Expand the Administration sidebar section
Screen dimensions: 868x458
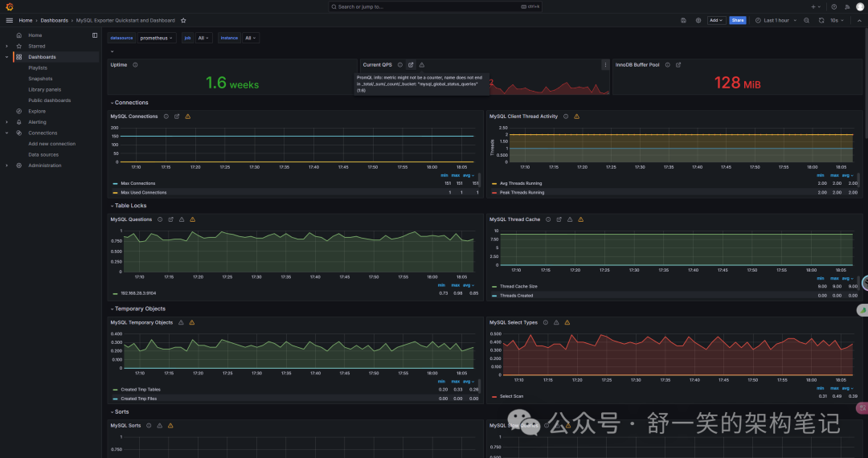6,166
